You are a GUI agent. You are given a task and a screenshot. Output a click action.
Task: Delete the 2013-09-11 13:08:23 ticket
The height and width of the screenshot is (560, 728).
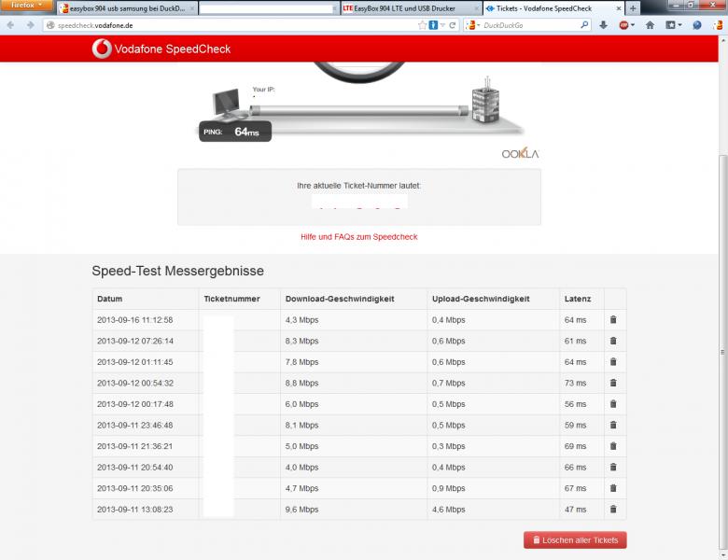(x=613, y=509)
